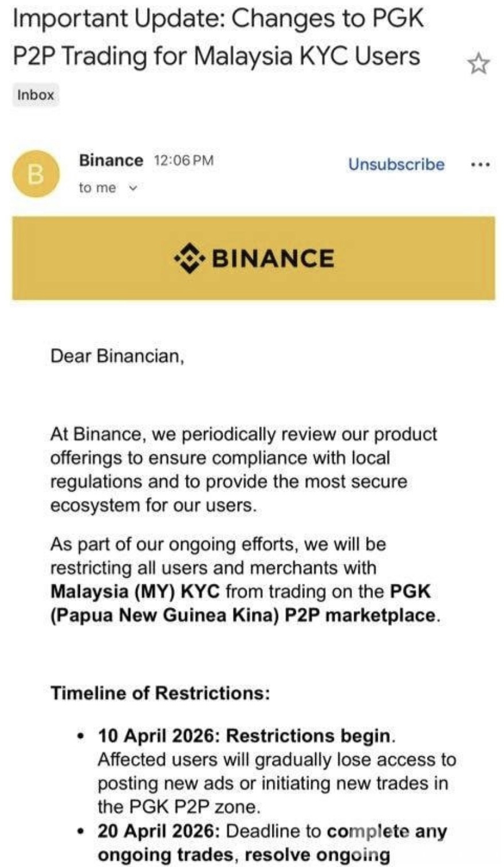Tap the yellow "B" sender avatar
504x867 pixels.
coord(36,174)
